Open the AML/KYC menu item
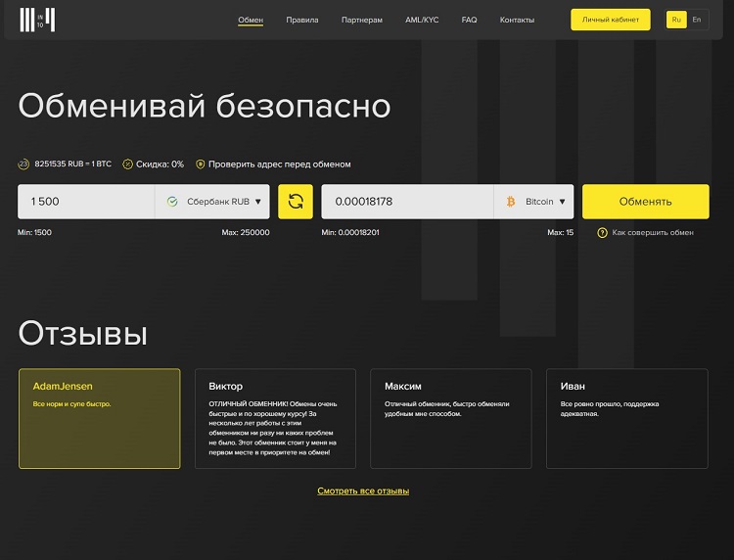The height and width of the screenshot is (560, 734). [422, 20]
